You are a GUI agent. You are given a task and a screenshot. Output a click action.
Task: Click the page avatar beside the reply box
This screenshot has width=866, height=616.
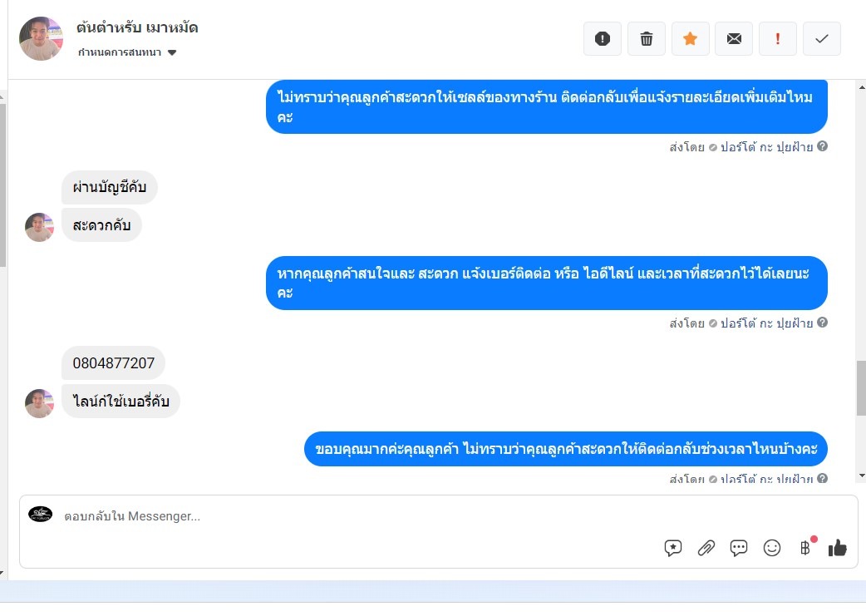[x=41, y=515]
